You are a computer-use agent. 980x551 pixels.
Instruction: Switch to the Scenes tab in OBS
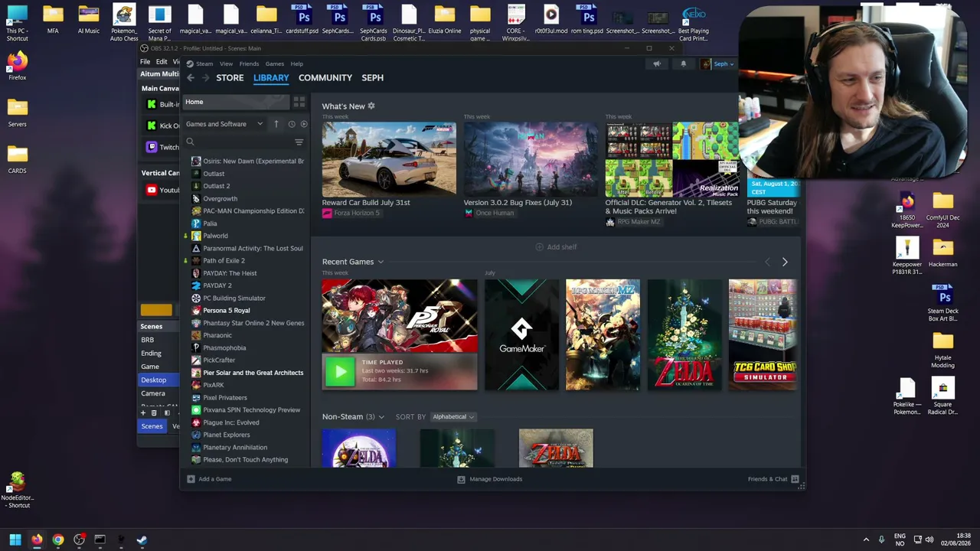152,426
